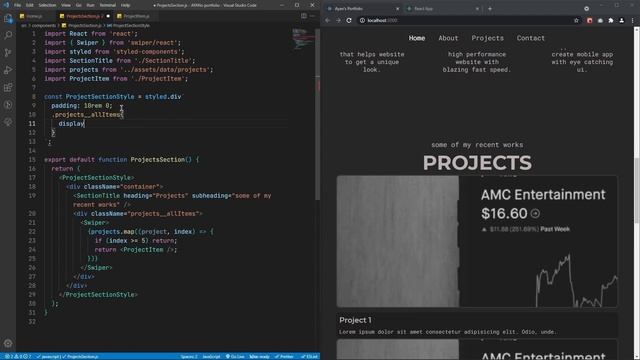640x360 pixels.
Task: Click the site info icon beside localhost
Action: [x=362, y=20]
